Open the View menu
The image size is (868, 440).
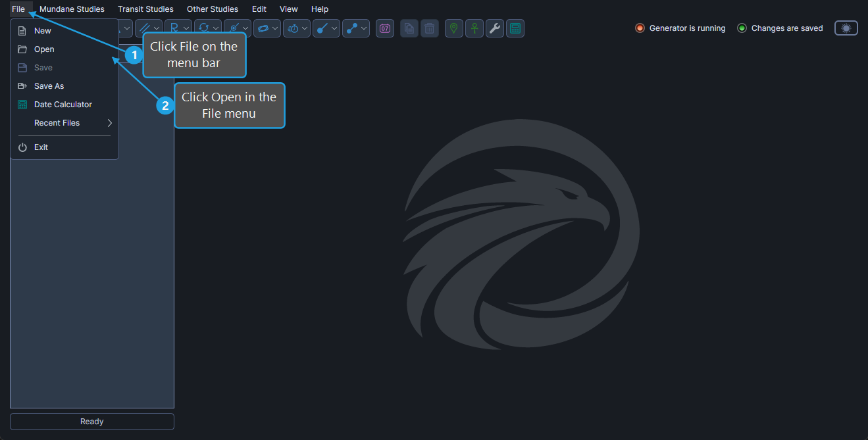point(289,9)
